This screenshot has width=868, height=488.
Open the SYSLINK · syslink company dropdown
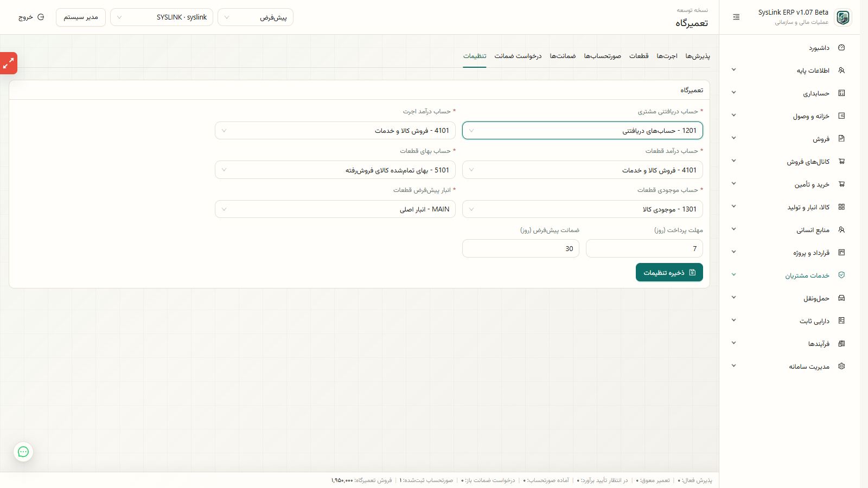coord(162,17)
